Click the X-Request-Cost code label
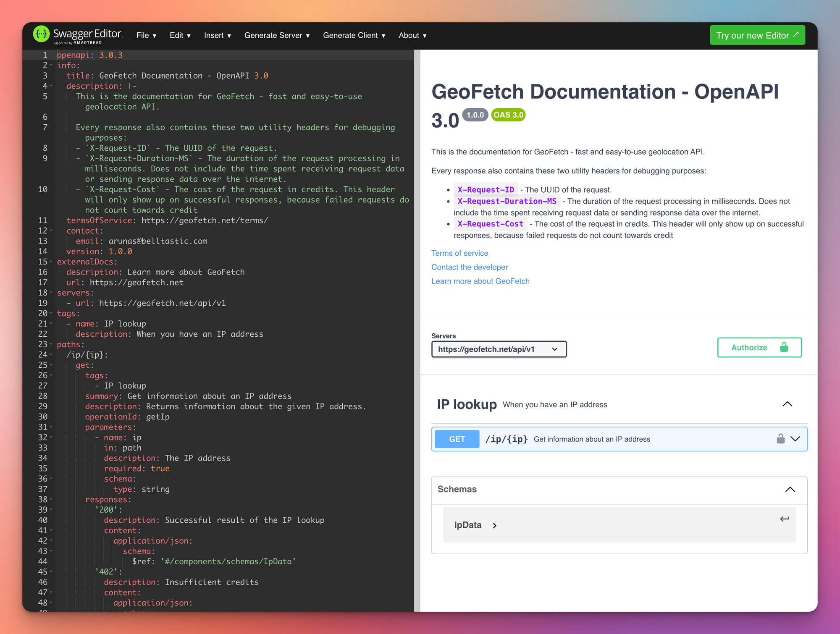The height and width of the screenshot is (634, 840). 490,224
